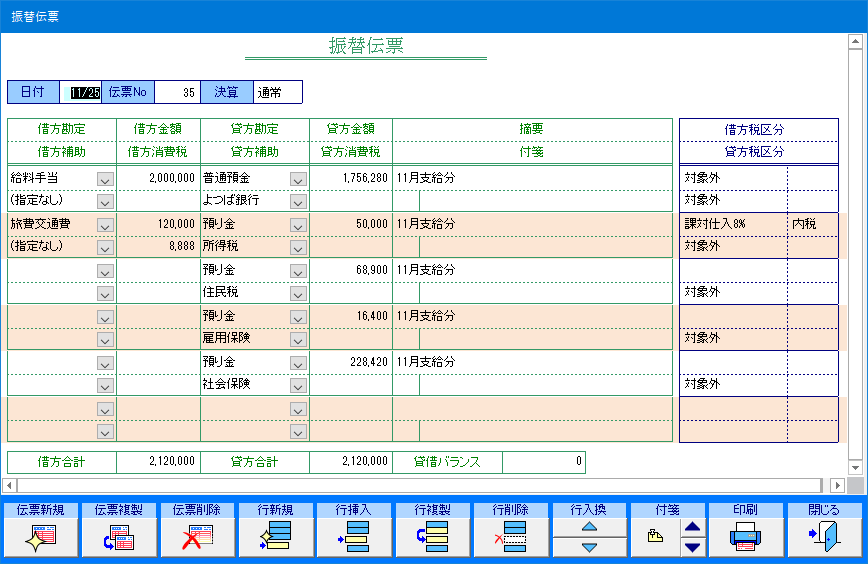The height and width of the screenshot is (564, 868).
Task: Open dropdown for 旅費交通費 debit account
Action: pos(105,225)
